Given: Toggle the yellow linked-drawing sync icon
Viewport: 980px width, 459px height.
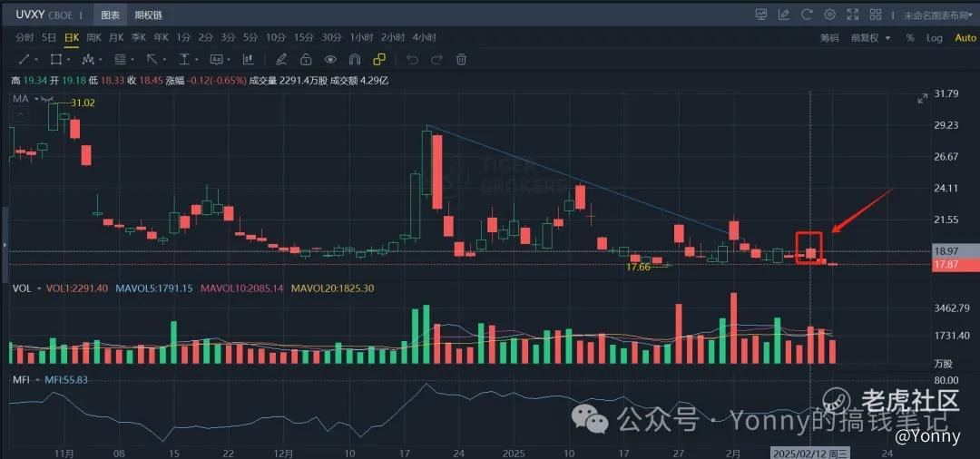Looking at the screenshot, I should pos(378,59).
